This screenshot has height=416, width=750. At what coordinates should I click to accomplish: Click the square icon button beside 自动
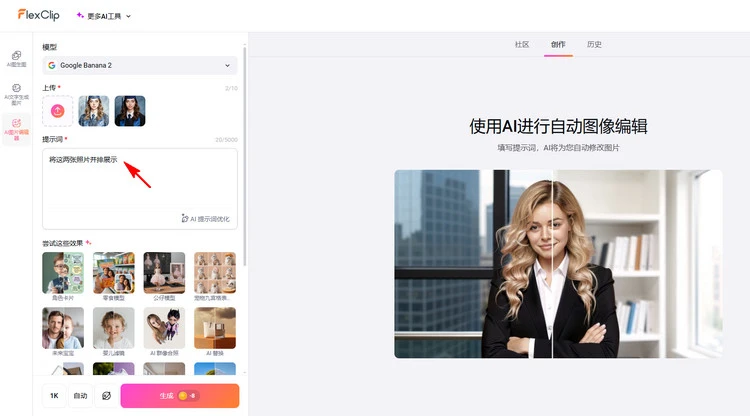(105, 396)
